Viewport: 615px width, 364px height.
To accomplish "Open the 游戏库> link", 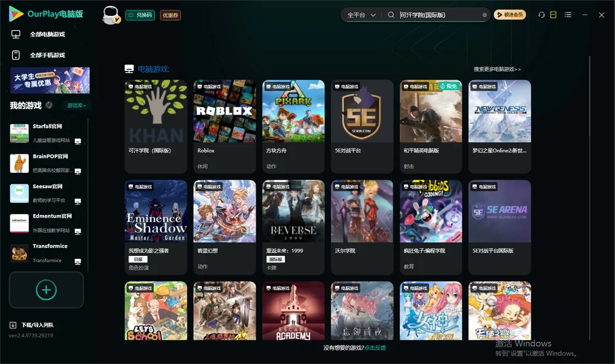I will point(76,106).
